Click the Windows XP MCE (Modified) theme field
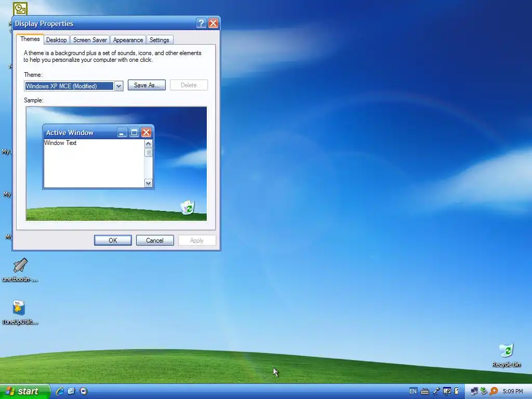This screenshot has height=399, width=532. coord(69,86)
